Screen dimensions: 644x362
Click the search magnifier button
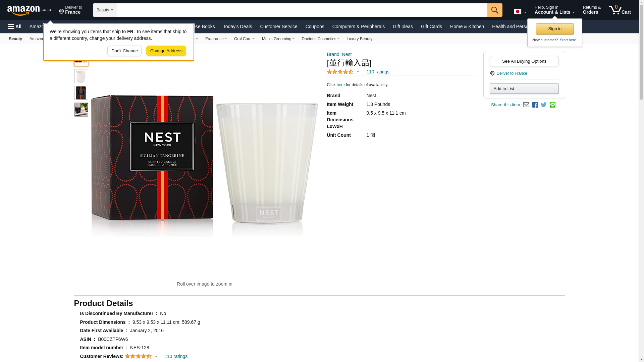[494, 10]
